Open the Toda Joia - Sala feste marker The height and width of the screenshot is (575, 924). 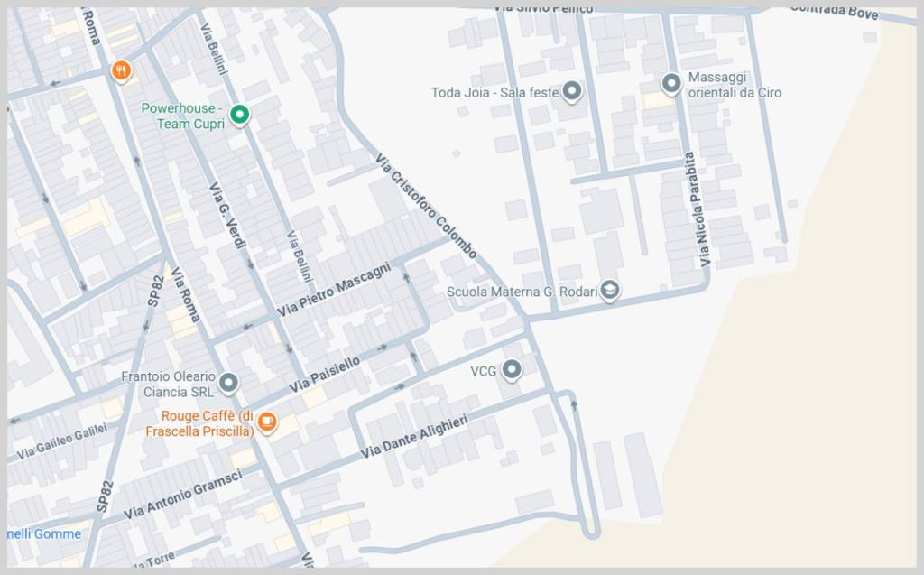pos(572,91)
